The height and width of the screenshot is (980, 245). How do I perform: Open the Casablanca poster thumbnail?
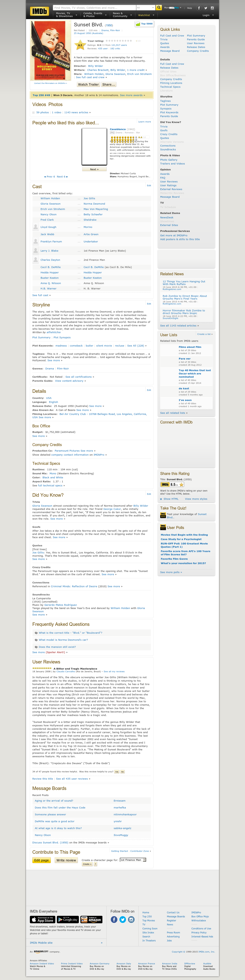point(94,147)
